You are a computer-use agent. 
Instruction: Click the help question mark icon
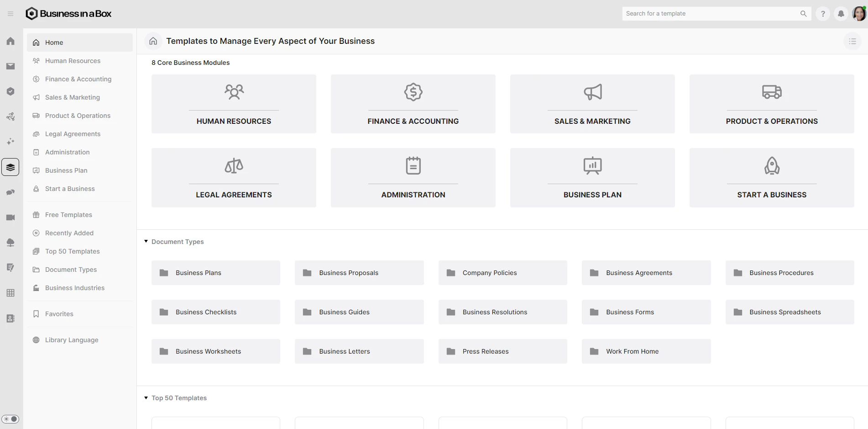click(822, 13)
